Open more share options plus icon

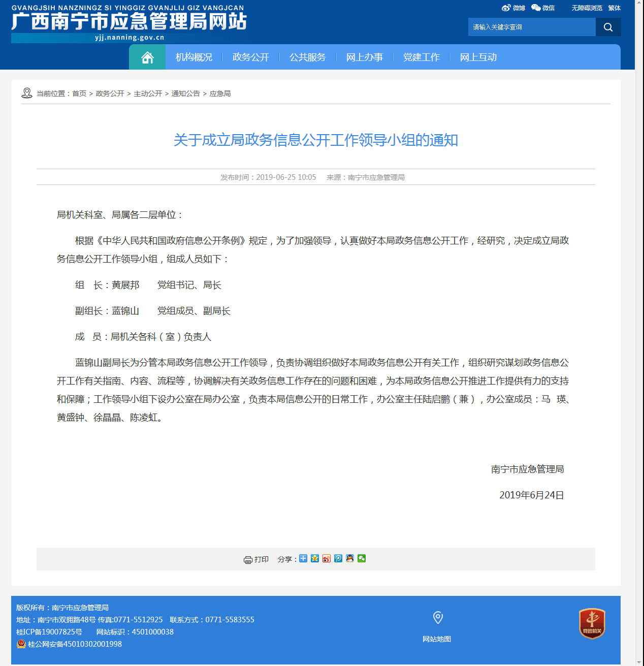click(x=303, y=559)
